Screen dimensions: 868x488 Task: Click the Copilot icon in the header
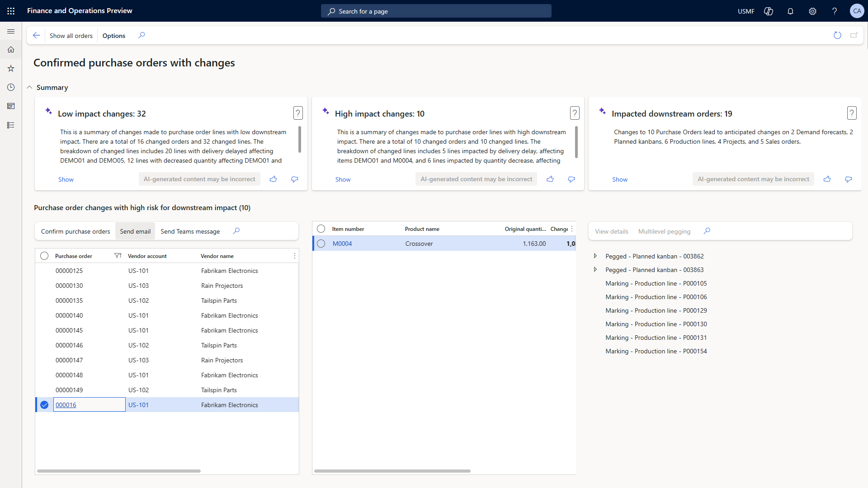coord(768,11)
